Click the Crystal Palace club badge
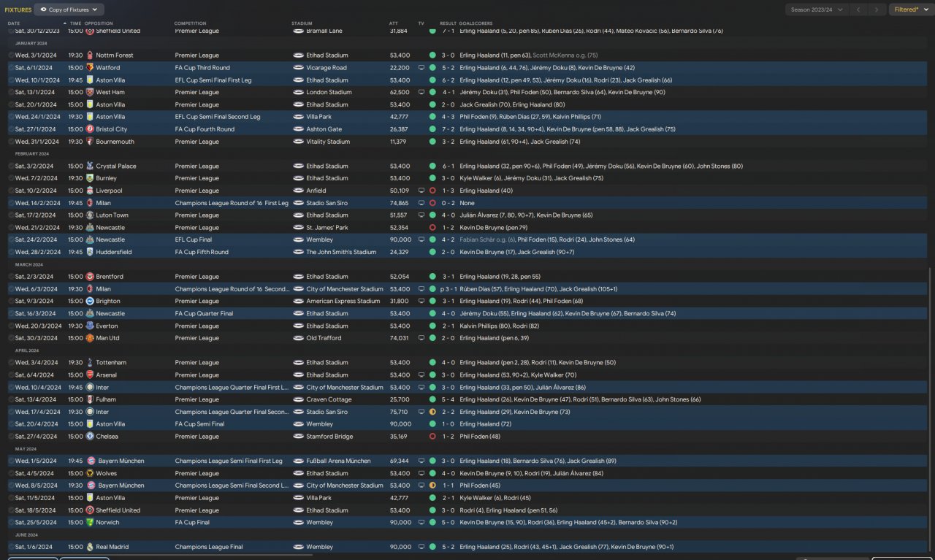 click(x=90, y=166)
